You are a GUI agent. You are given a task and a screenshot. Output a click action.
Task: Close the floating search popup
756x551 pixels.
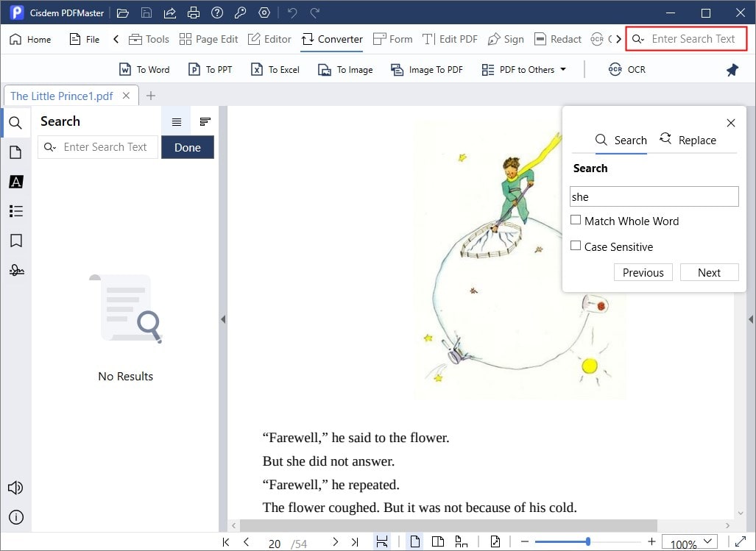731,123
